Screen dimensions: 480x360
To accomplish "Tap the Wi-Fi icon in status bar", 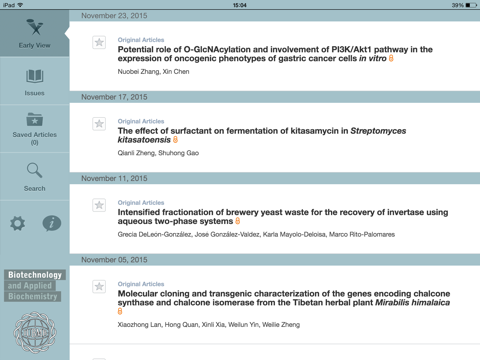I will point(20,5).
